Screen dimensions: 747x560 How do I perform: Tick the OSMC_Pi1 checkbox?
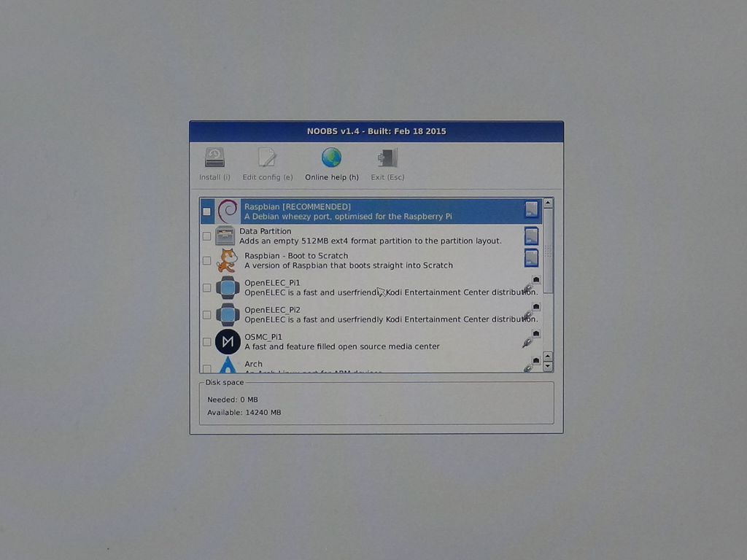click(x=206, y=342)
